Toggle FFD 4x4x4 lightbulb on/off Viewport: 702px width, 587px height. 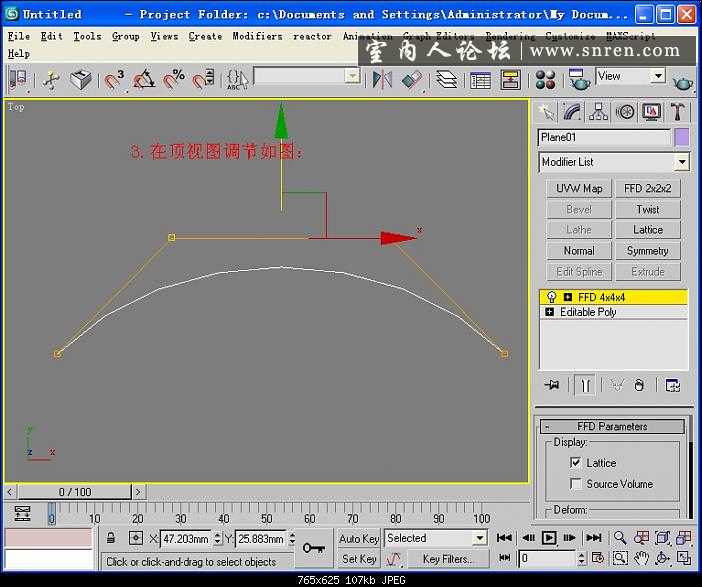[x=552, y=297]
